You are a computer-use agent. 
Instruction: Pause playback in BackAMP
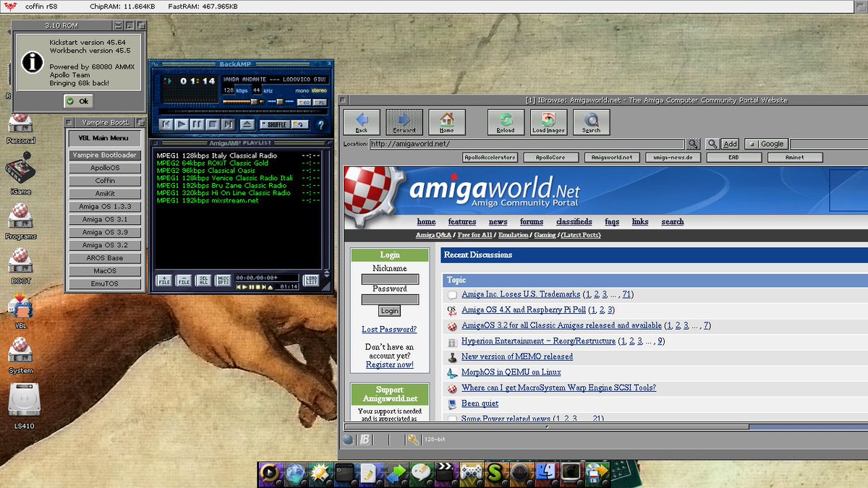197,124
